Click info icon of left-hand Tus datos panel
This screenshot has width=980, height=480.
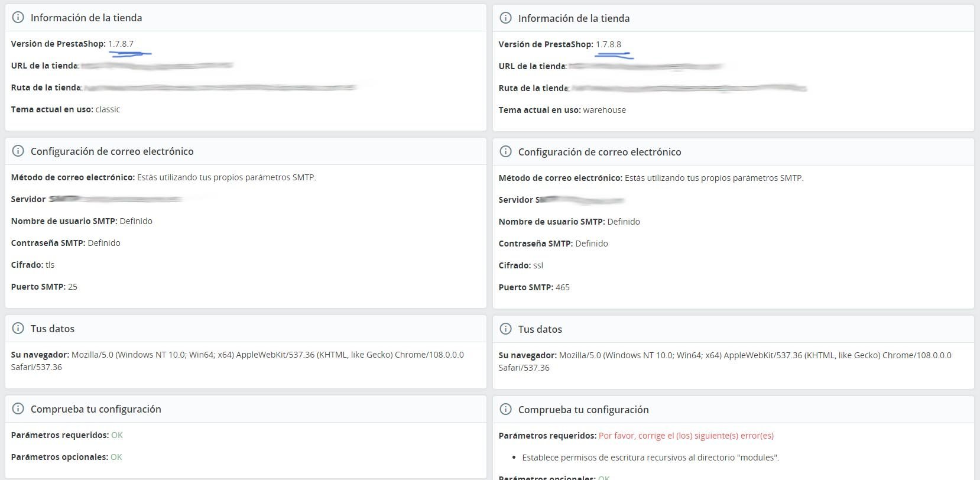tap(18, 329)
